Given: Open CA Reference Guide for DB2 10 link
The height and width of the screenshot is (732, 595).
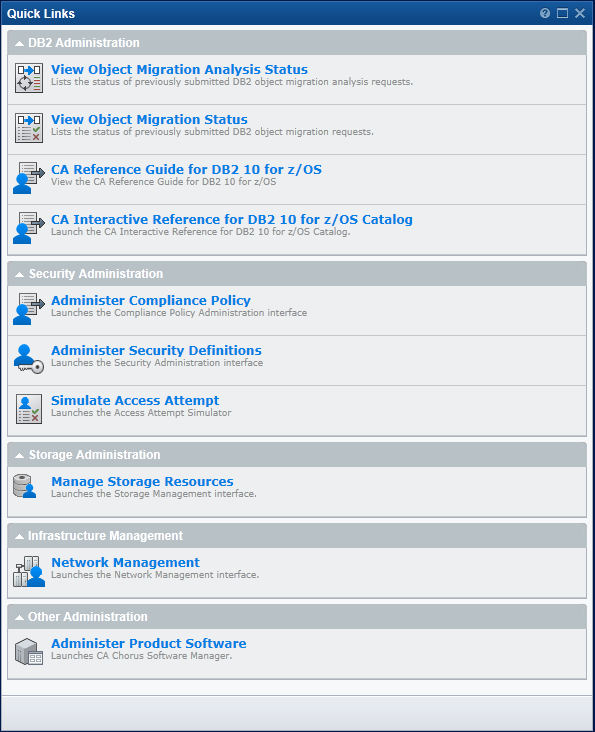Looking at the screenshot, I should [x=186, y=169].
